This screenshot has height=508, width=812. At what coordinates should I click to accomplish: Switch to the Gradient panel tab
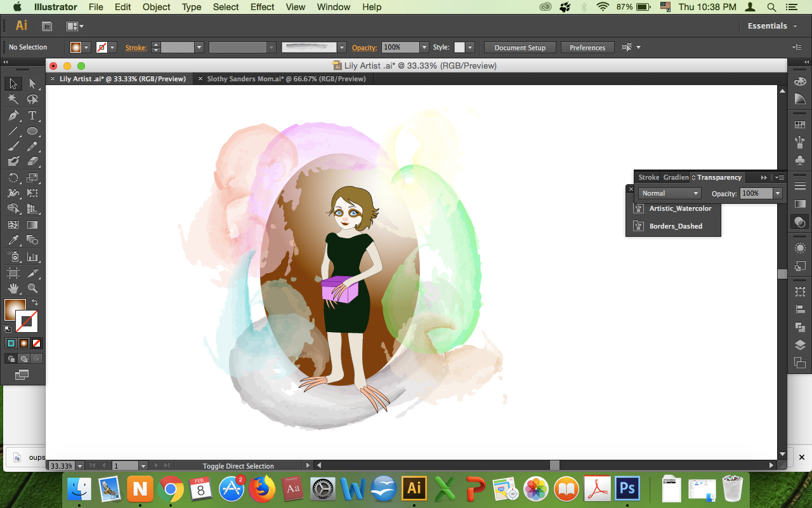[676, 177]
